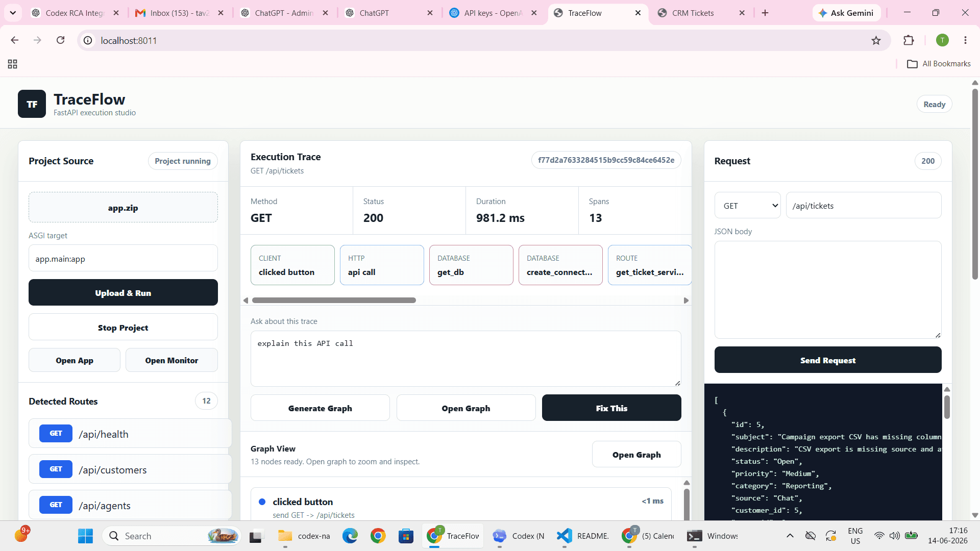Click Open Graph next to Generate Graph
The height and width of the screenshot is (551, 980).
pyautogui.click(x=466, y=408)
